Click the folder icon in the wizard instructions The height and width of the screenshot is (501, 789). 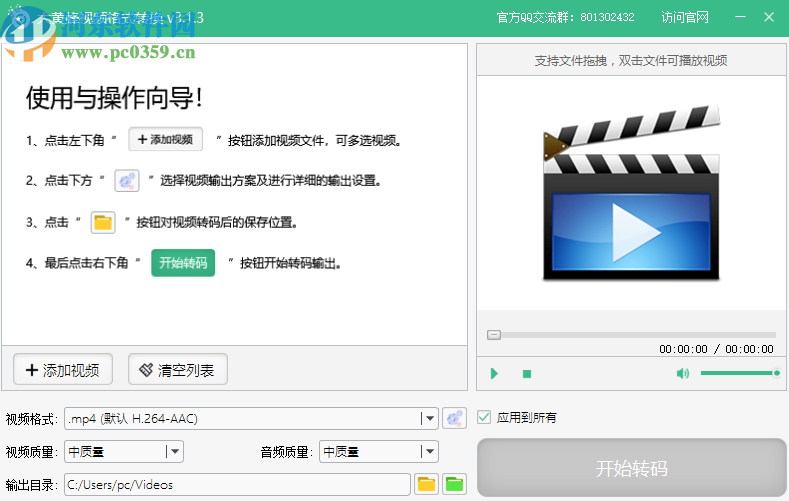click(x=103, y=222)
